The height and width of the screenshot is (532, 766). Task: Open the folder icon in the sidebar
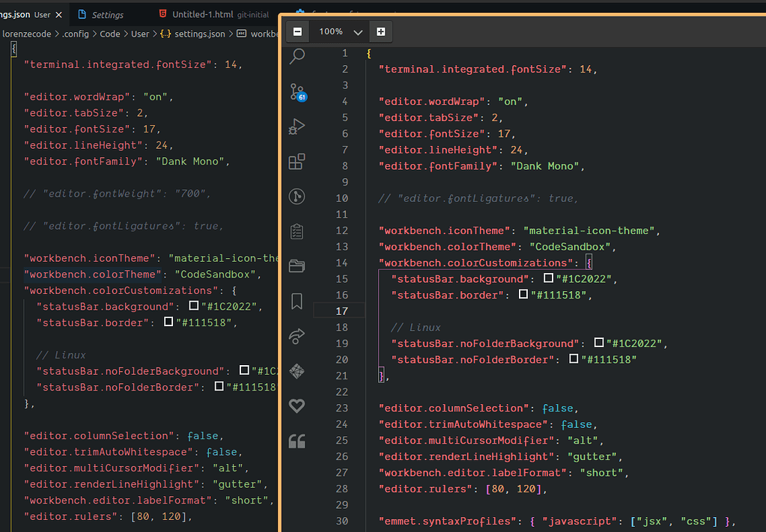pos(297,266)
